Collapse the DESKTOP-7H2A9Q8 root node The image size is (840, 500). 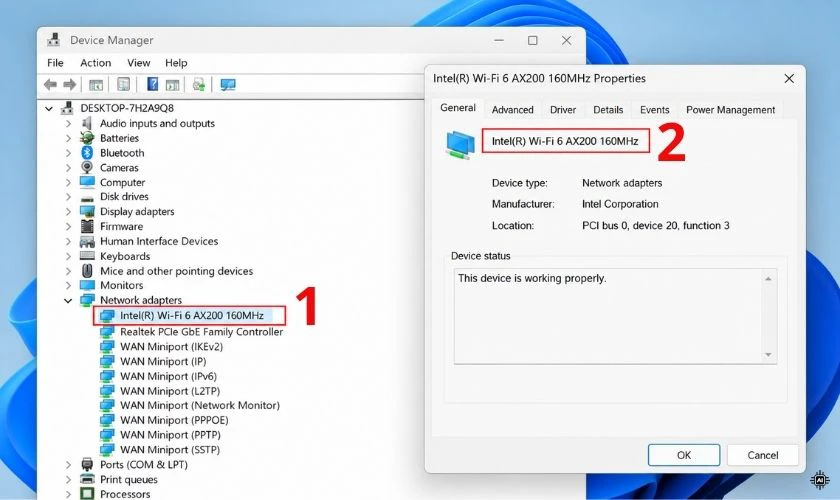[49, 108]
